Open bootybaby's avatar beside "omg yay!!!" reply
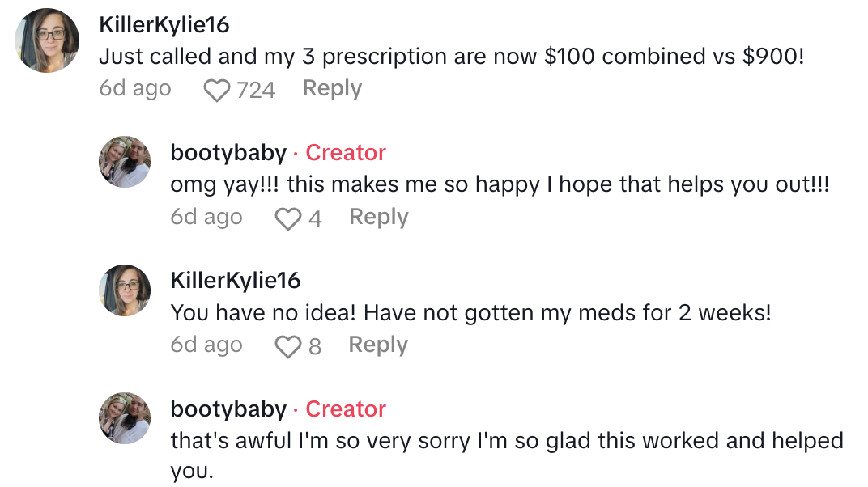 [125, 163]
